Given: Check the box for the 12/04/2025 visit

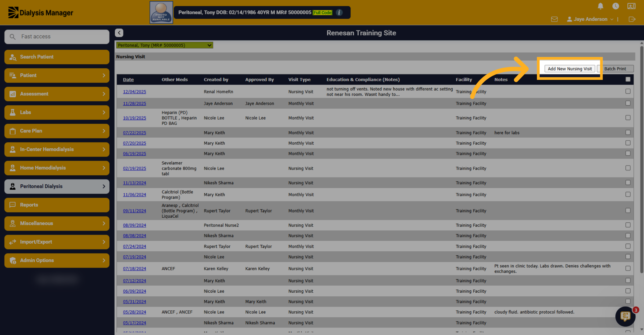Looking at the screenshot, I should (x=628, y=91).
